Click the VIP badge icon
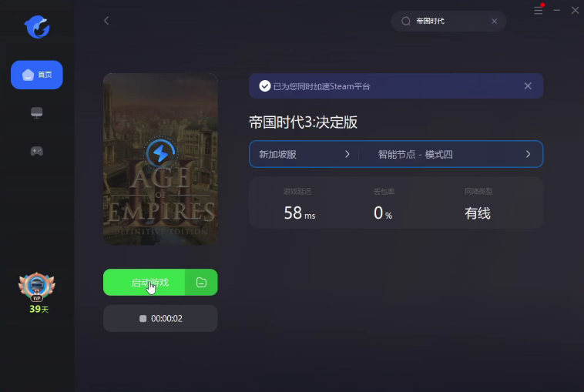This screenshot has height=392, width=584. click(x=36, y=286)
